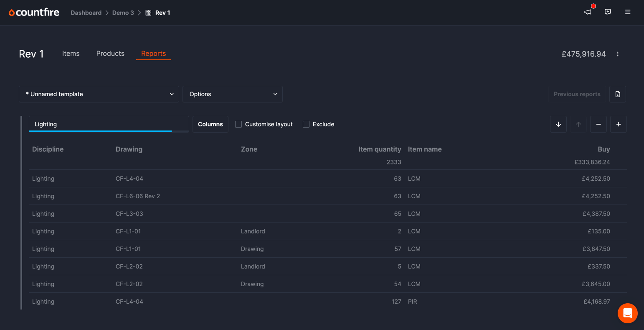Switch to the Items tab
Screen dimensions: 644x330
coord(71,54)
